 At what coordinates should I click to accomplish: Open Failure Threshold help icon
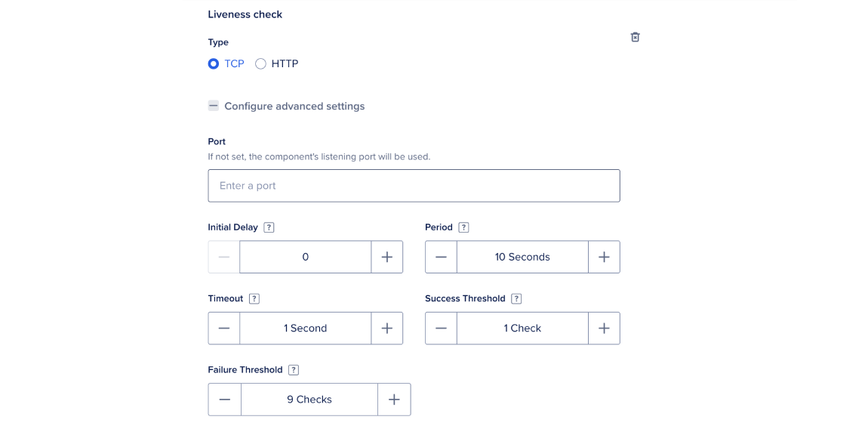pos(294,370)
